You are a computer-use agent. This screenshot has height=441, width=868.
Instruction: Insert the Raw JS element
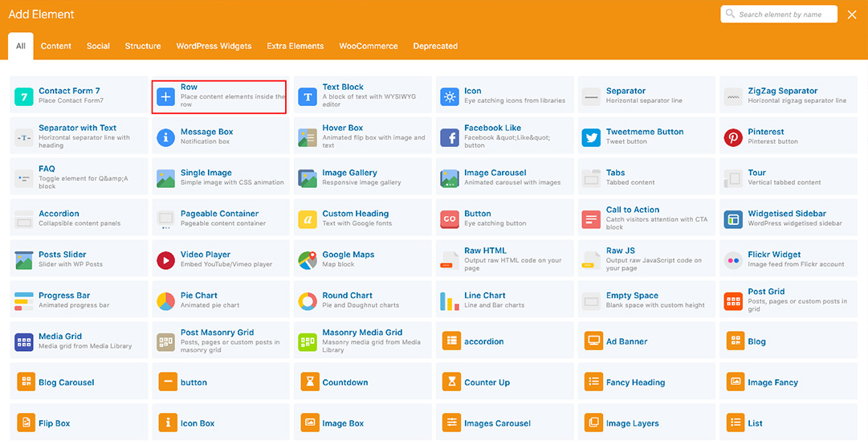[646, 259]
